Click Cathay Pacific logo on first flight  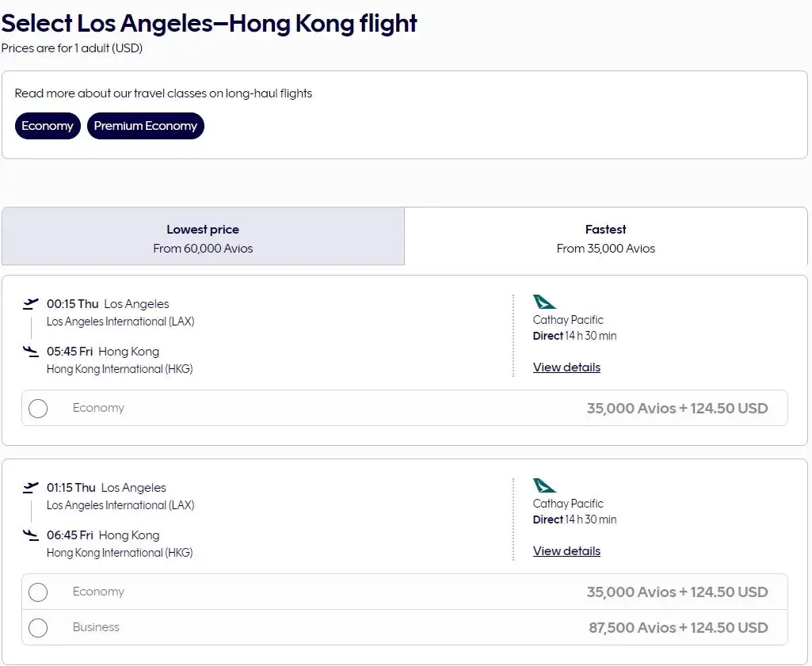click(544, 302)
